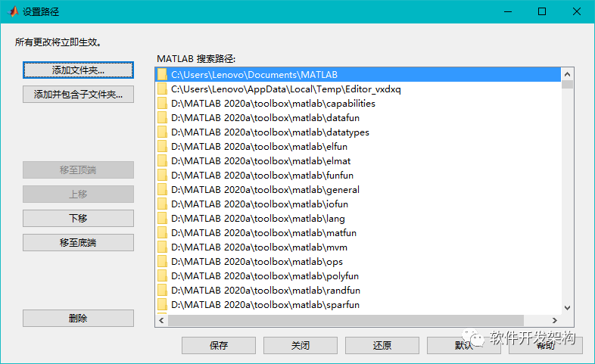Click the vertical scrollbar thumb
This screenshot has height=364, width=595.
(567, 84)
